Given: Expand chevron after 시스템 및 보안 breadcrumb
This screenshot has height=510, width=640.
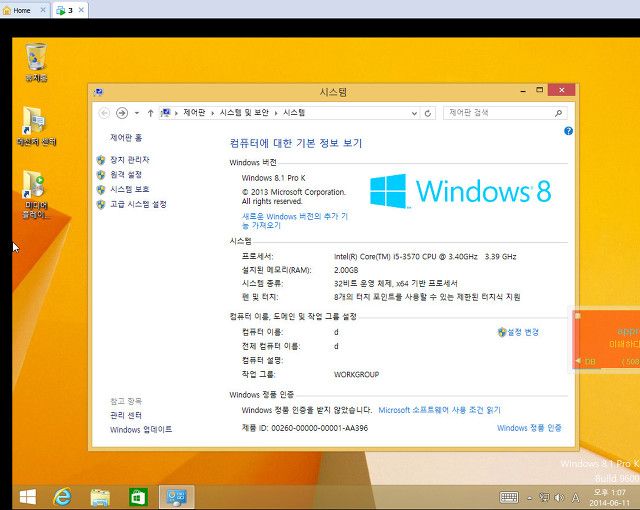Looking at the screenshot, I should (276, 113).
